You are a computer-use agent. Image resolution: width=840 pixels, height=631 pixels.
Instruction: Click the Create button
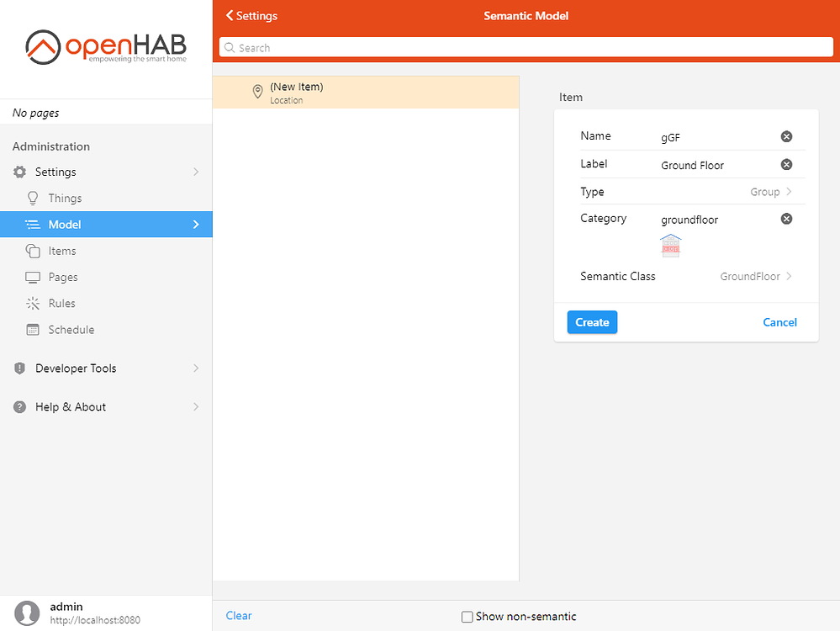click(592, 322)
